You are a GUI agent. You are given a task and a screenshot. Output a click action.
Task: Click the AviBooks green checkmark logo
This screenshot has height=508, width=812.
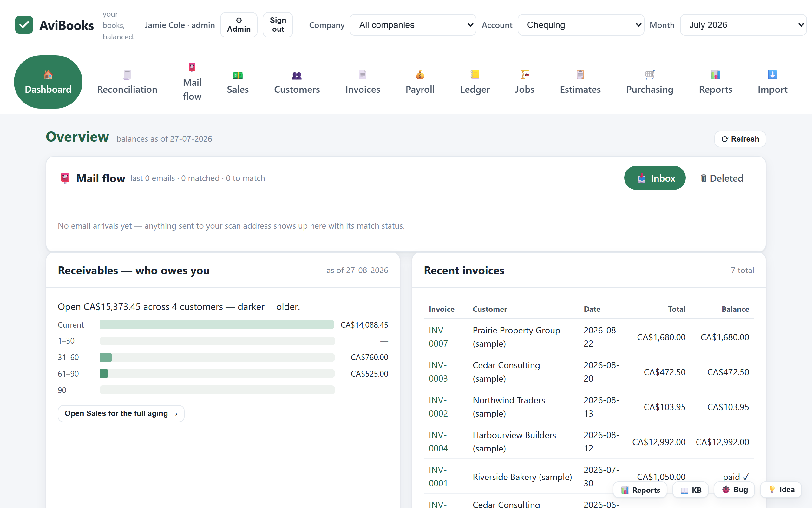[x=24, y=25]
